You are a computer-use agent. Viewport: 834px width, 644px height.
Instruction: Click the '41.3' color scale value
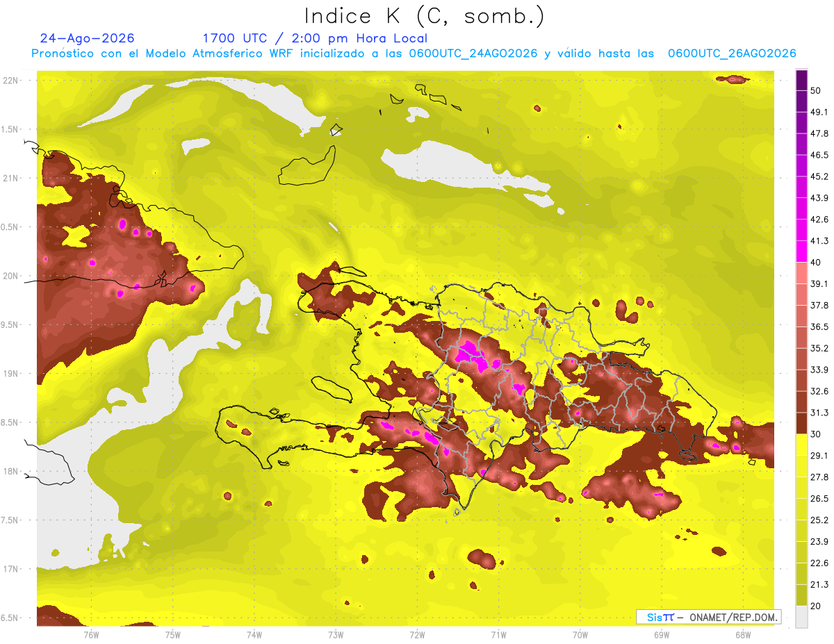pyautogui.click(x=819, y=241)
